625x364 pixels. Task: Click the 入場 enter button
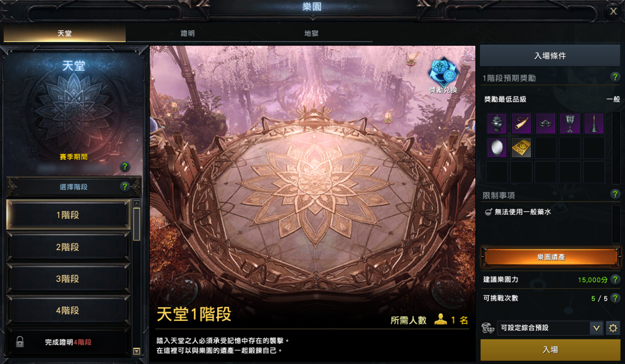tap(550, 350)
